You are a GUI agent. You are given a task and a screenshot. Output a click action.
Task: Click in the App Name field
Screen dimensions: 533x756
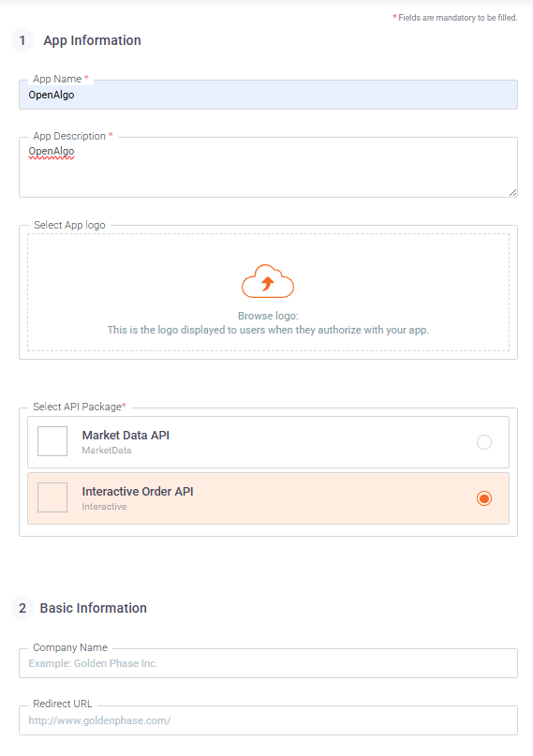pyautogui.click(x=269, y=95)
